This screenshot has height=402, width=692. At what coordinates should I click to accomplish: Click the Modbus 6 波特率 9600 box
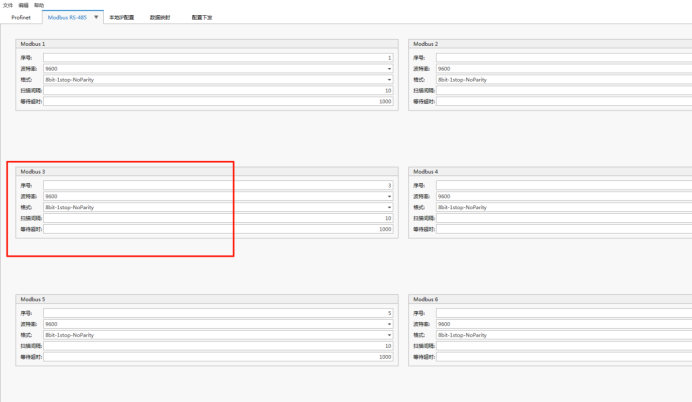point(564,324)
